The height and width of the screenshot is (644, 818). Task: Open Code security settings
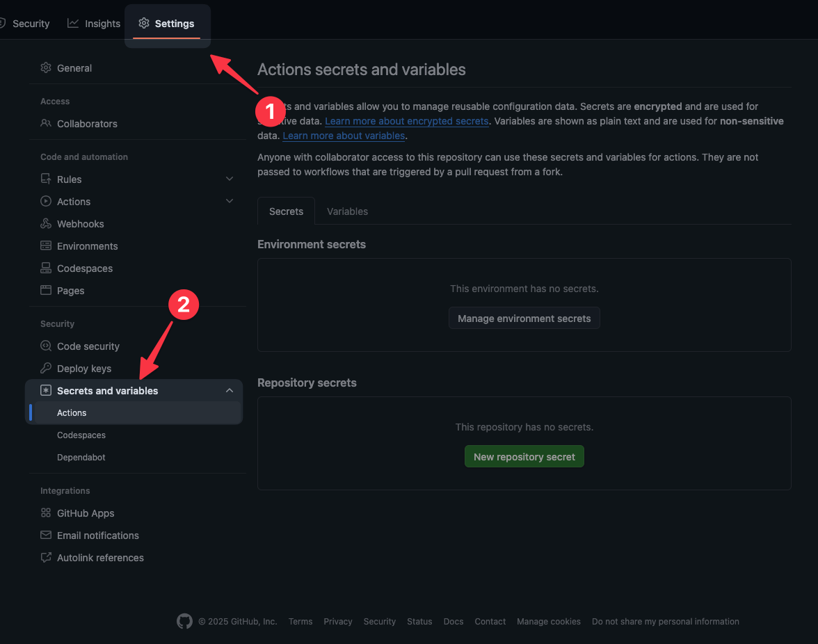pos(88,346)
